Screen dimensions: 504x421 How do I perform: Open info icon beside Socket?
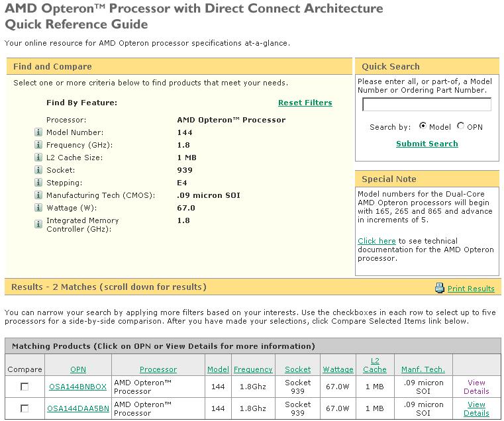[x=38, y=169]
